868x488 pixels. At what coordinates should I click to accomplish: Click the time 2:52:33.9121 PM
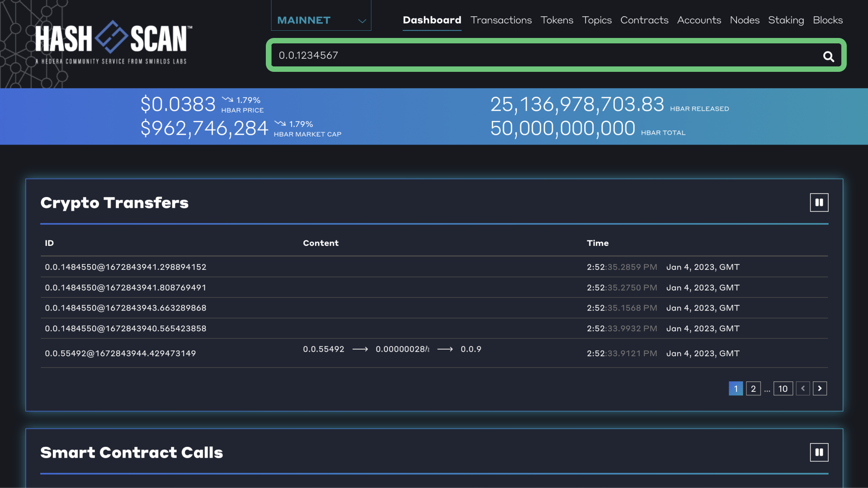tap(622, 353)
